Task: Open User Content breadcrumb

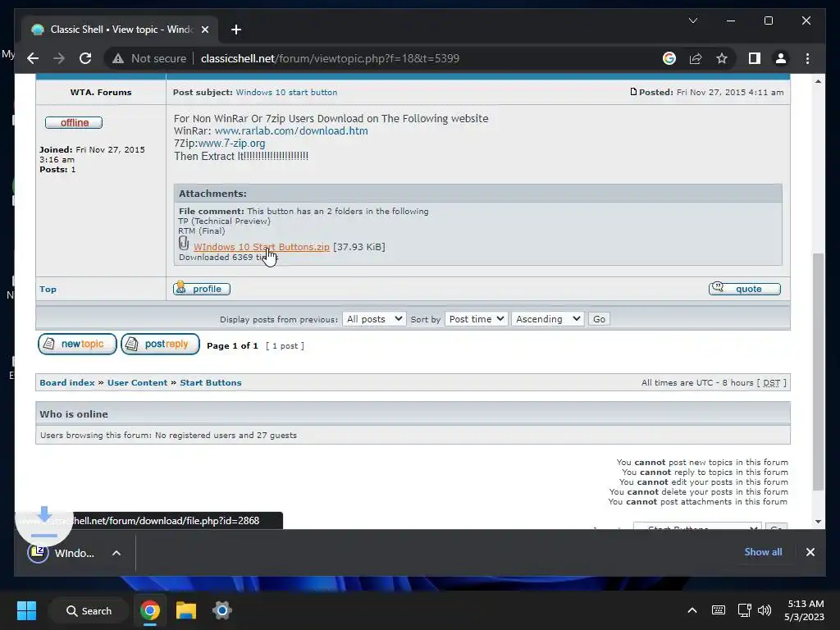Action: [137, 382]
